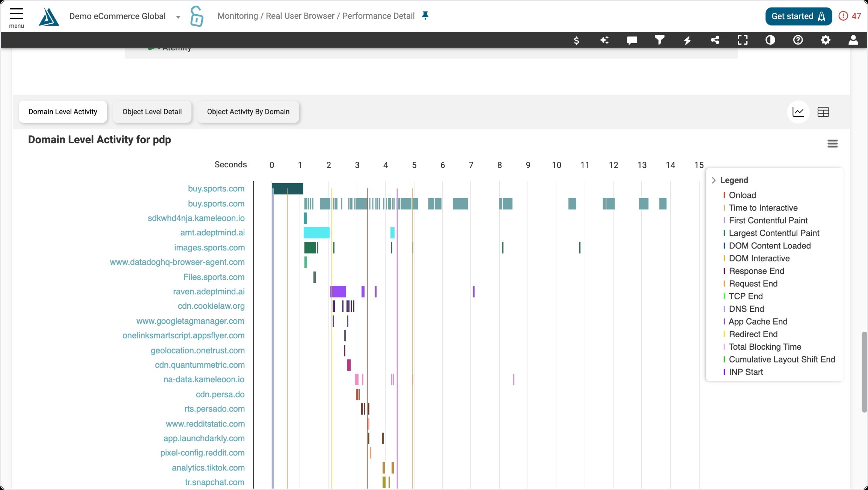Select the Domain Level Activity tab
The width and height of the screenshot is (868, 490).
(63, 111)
